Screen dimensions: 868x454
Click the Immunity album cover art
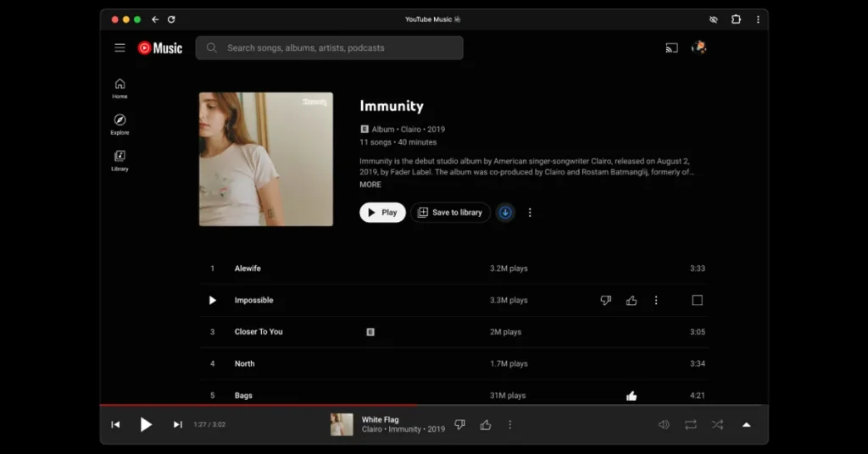[x=266, y=159]
